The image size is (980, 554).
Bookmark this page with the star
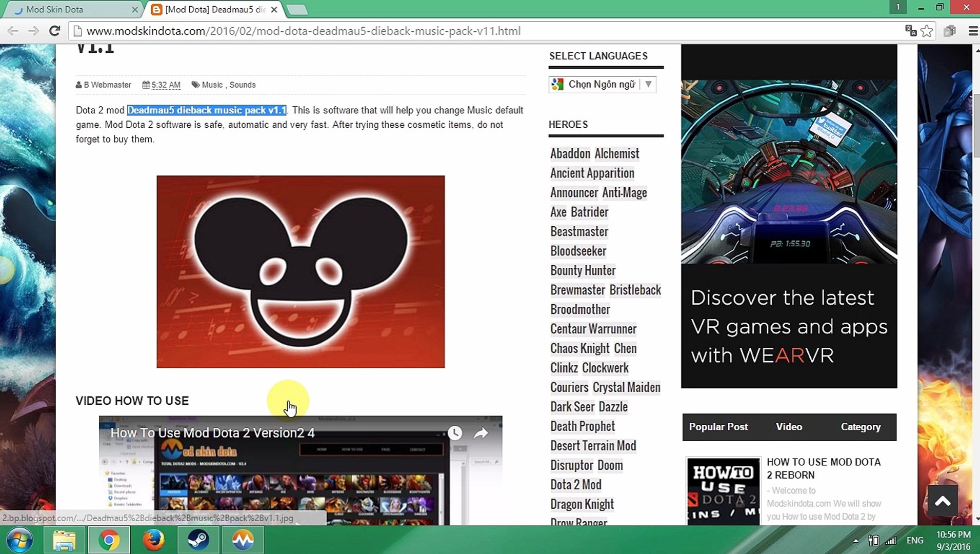click(x=927, y=31)
